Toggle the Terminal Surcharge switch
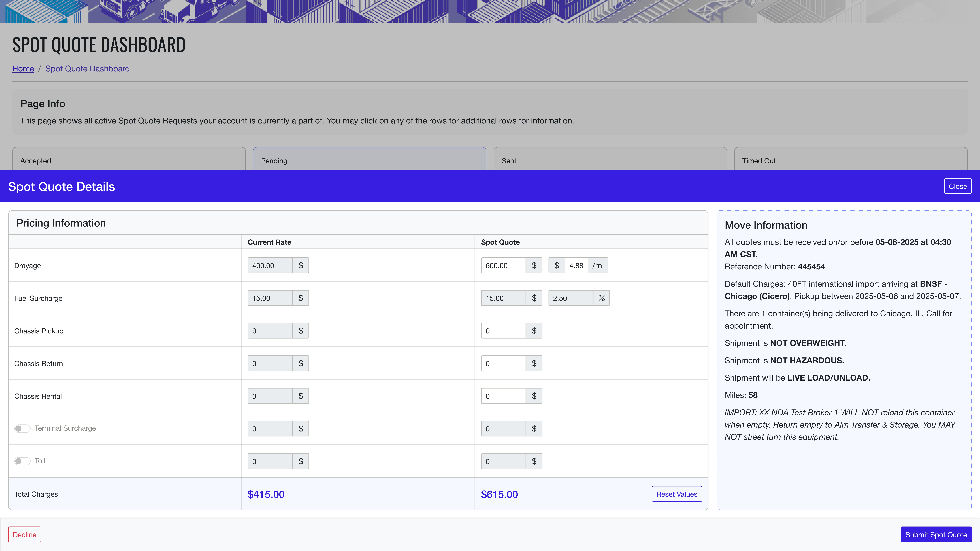Viewport: 980px width, 551px height. [22, 429]
